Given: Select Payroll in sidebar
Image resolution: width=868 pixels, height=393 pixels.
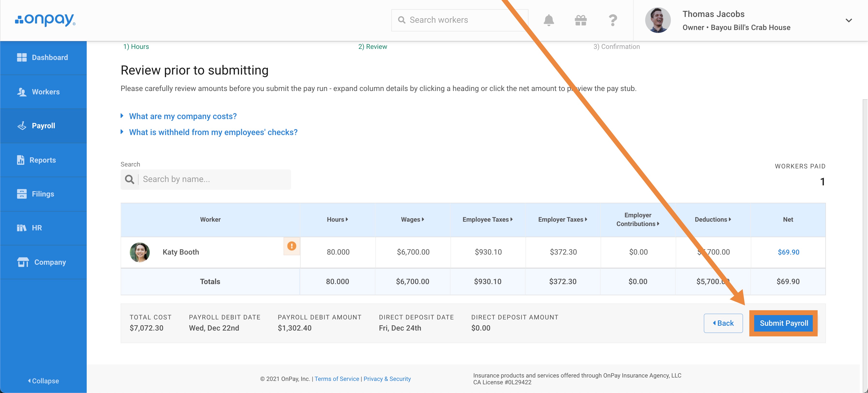Looking at the screenshot, I should (x=43, y=126).
